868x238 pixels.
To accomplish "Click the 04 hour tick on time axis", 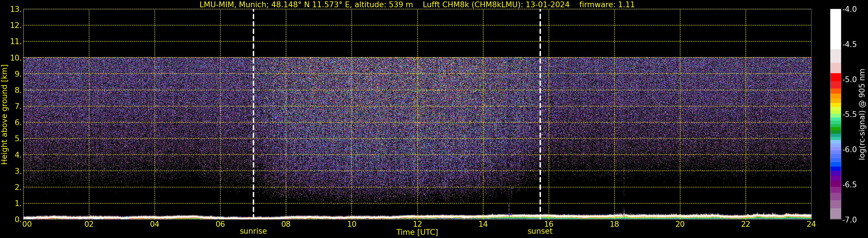I will click(155, 224).
